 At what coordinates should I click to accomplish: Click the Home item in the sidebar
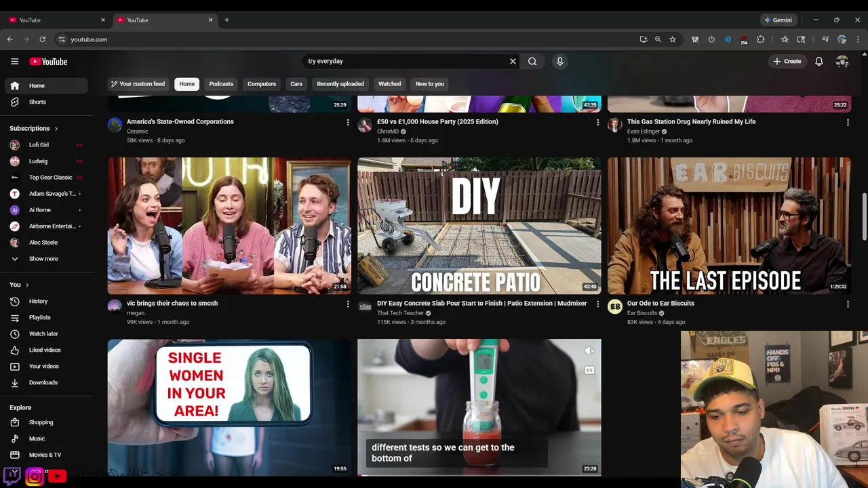(47, 86)
